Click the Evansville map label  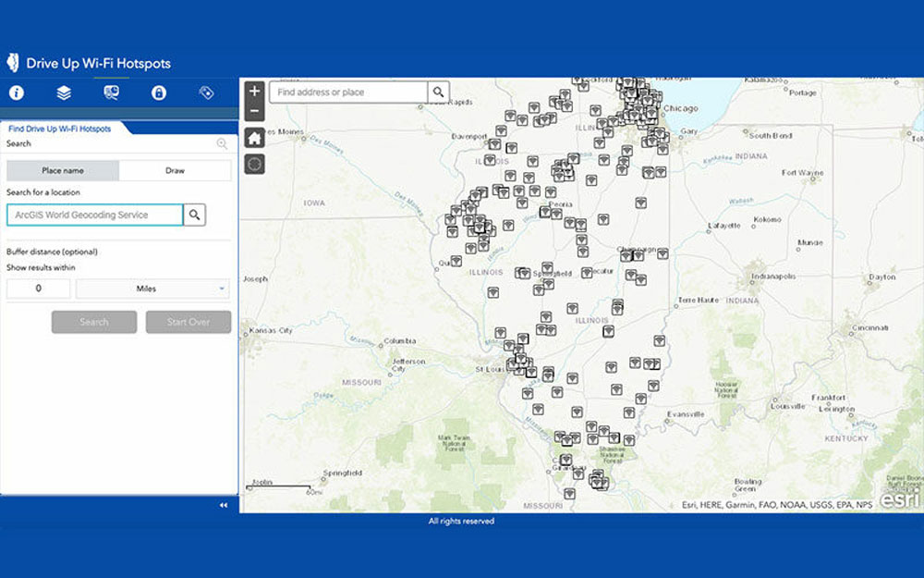coord(686,414)
